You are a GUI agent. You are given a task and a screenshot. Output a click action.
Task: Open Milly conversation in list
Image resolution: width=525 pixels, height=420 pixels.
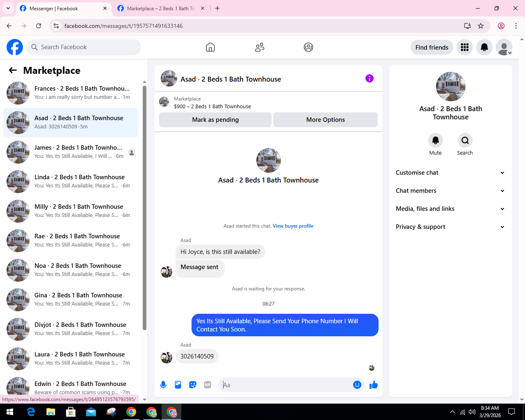pos(71,211)
